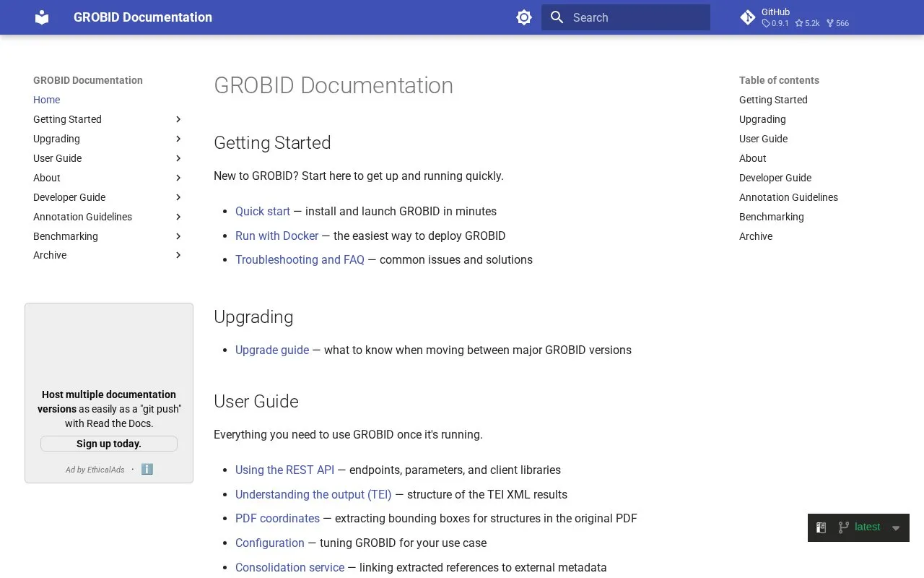Jump to About in table of contents
This screenshot has width=924, height=578.
pyautogui.click(x=752, y=158)
